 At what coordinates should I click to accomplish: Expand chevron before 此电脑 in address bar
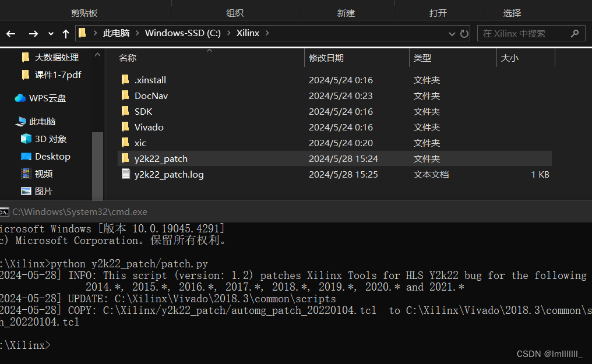(x=95, y=33)
